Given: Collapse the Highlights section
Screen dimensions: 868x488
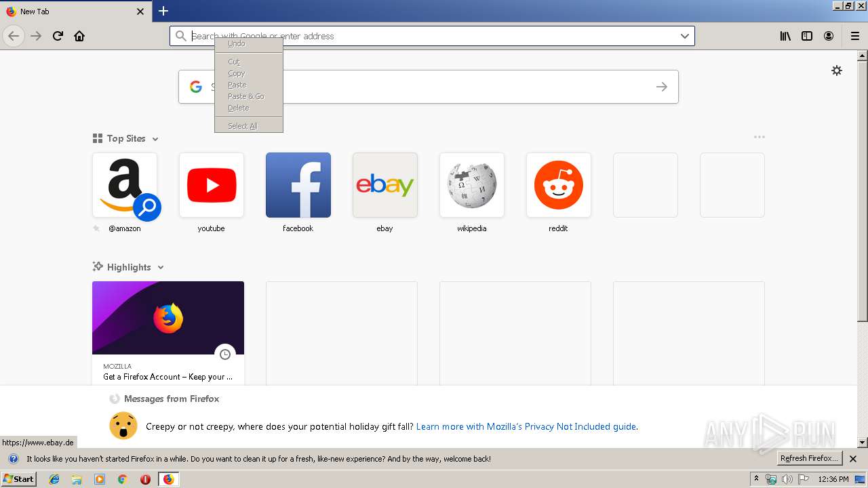Looking at the screenshot, I should tap(161, 268).
